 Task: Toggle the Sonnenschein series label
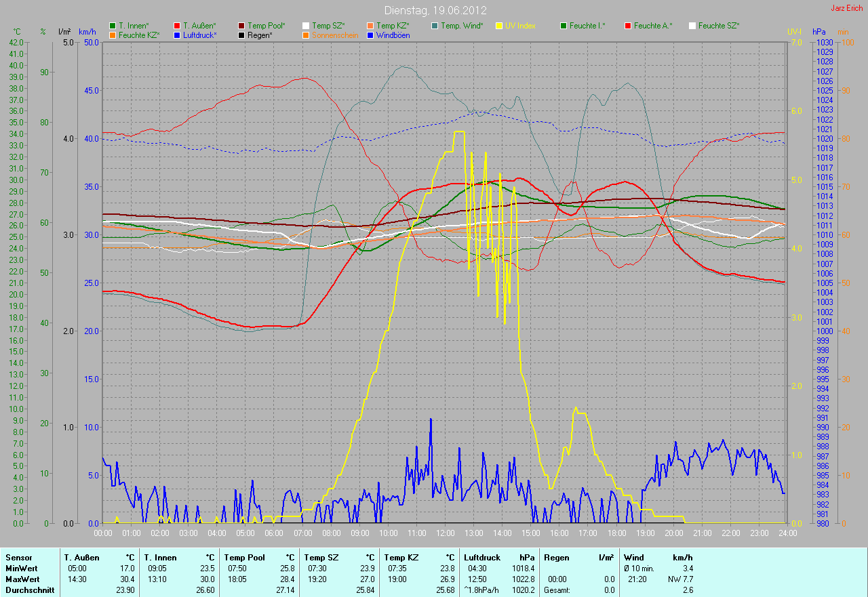(334, 35)
